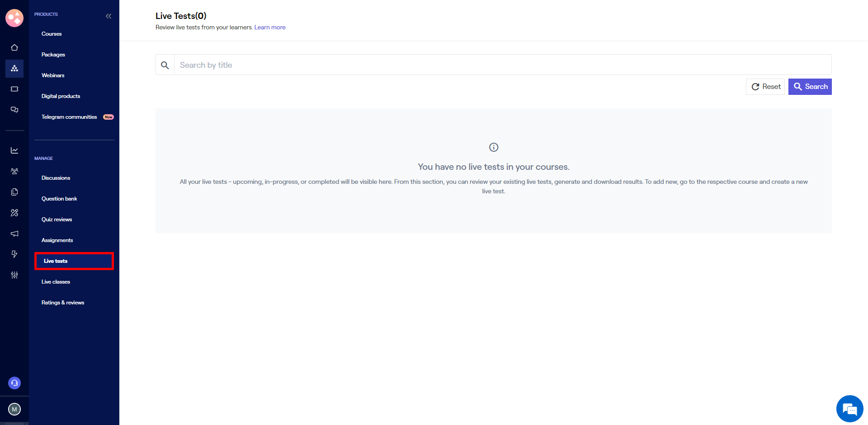The image size is (868, 425).
Task: Focus the Search by title field
Action: pos(502,65)
